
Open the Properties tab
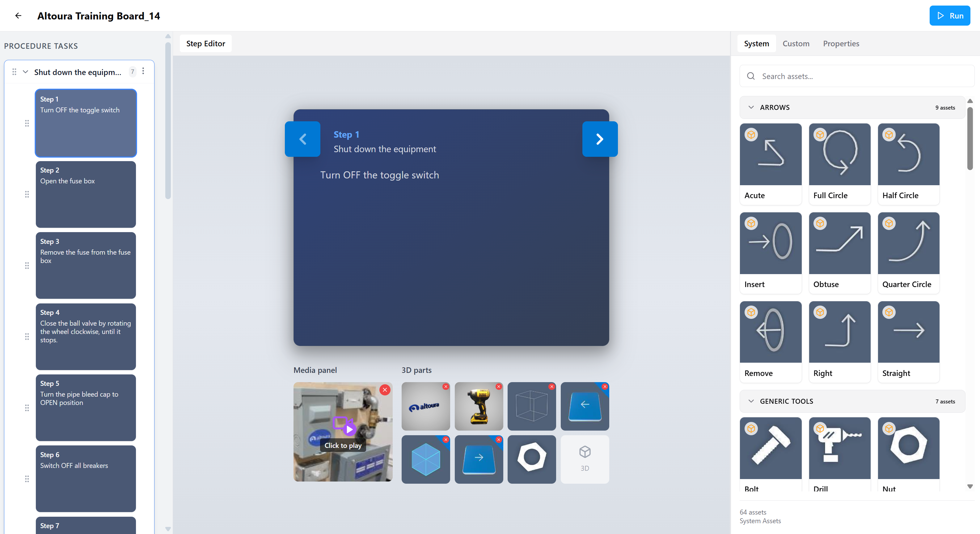841,43
